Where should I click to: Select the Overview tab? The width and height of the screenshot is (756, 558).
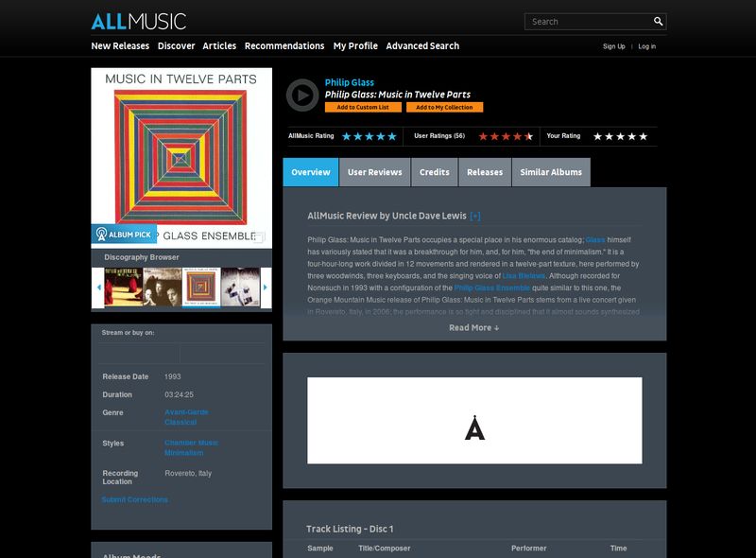[x=311, y=172]
